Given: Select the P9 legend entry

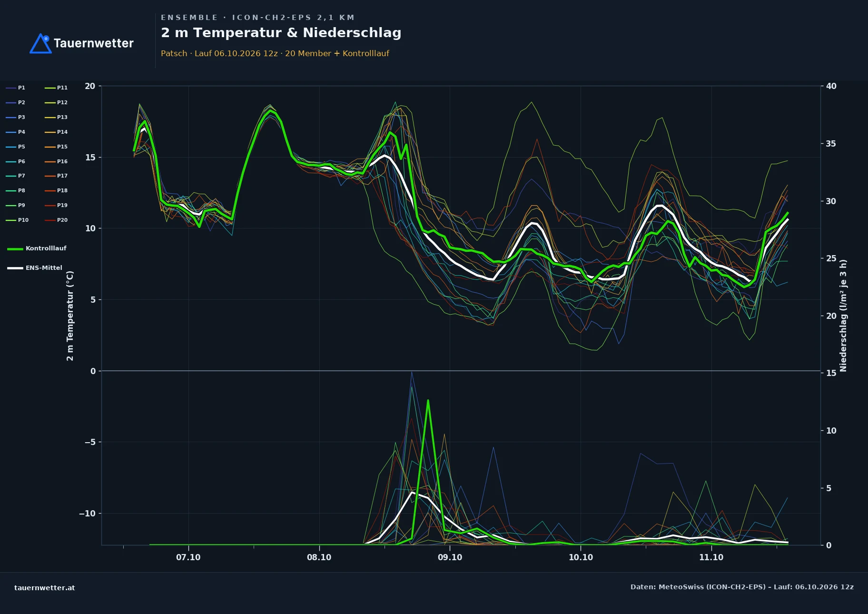Looking at the screenshot, I should [x=15, y=205].
